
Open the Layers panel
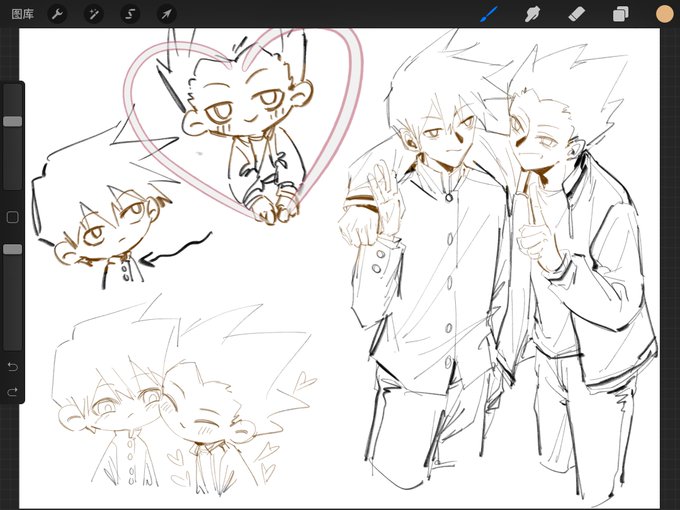[621, 14]
